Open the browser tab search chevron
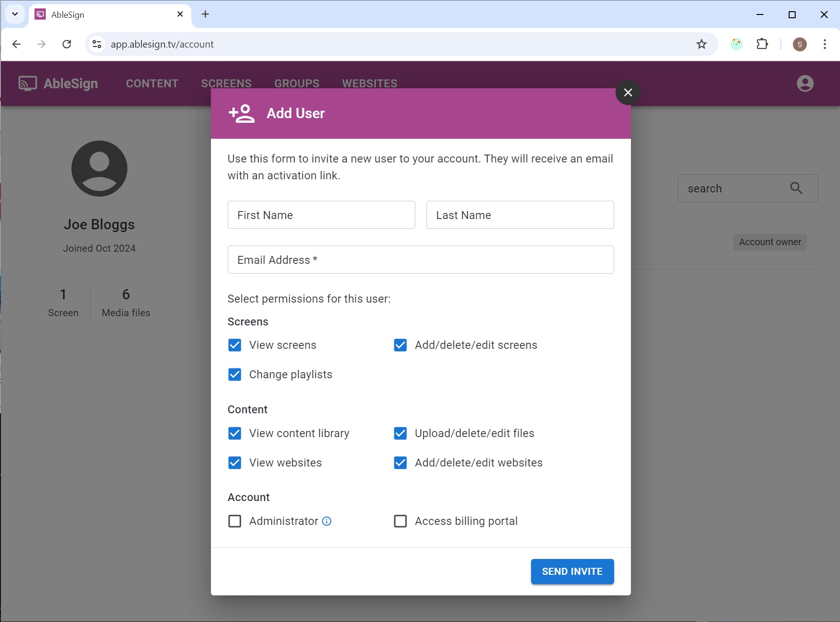Image resolution: width=840 pixels, height=622 pixels. point(14,14)
